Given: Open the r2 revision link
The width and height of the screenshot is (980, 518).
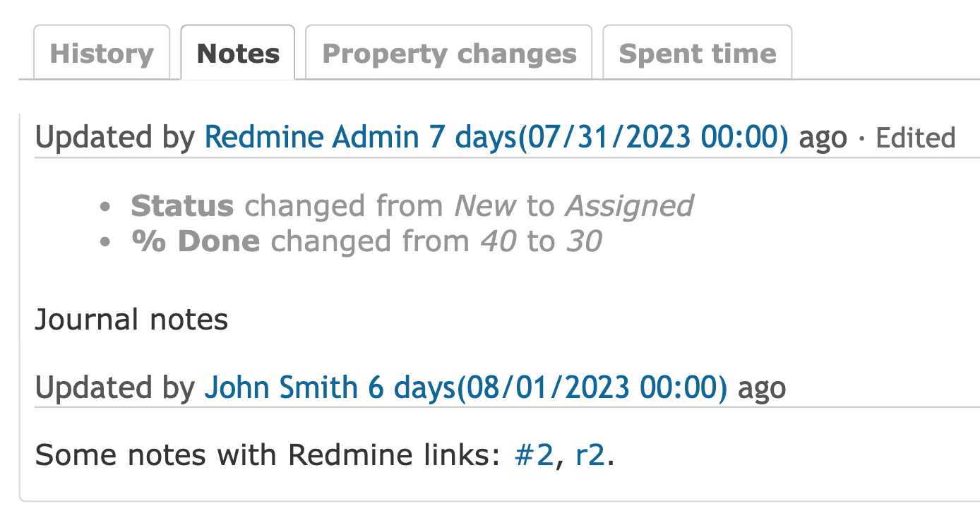Looking at the screenshot, I should click(590, 455).
